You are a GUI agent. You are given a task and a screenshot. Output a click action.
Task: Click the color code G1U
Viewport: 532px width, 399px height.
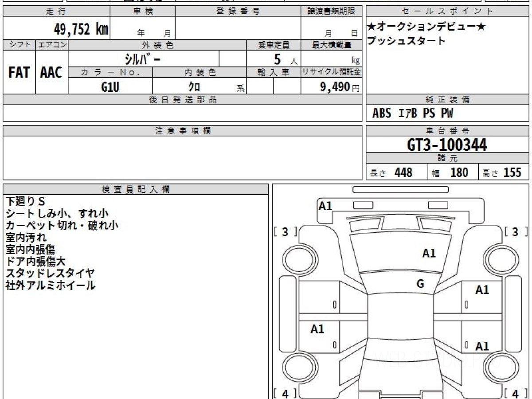110,86
